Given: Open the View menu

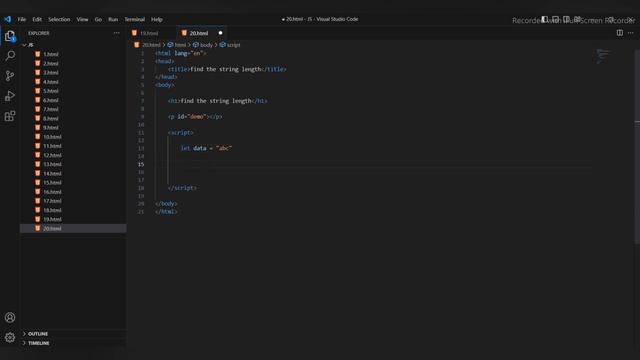Looking at the screenshot, I should (x=82, y=19).
